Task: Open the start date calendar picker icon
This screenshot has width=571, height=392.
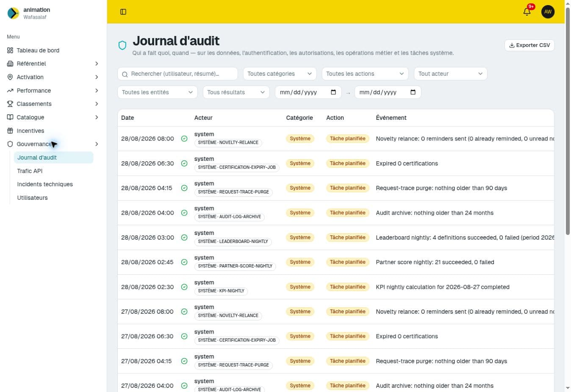Action: 333,92
